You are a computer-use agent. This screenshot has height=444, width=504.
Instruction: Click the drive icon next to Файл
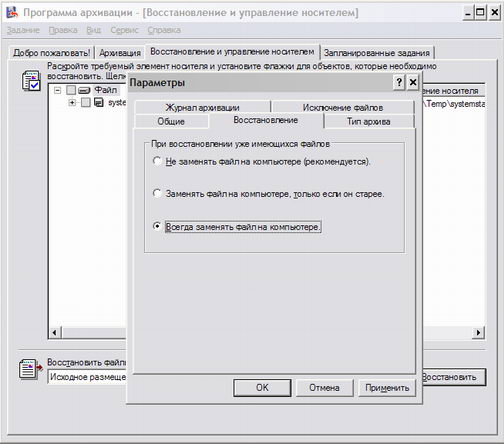point(84,90)
